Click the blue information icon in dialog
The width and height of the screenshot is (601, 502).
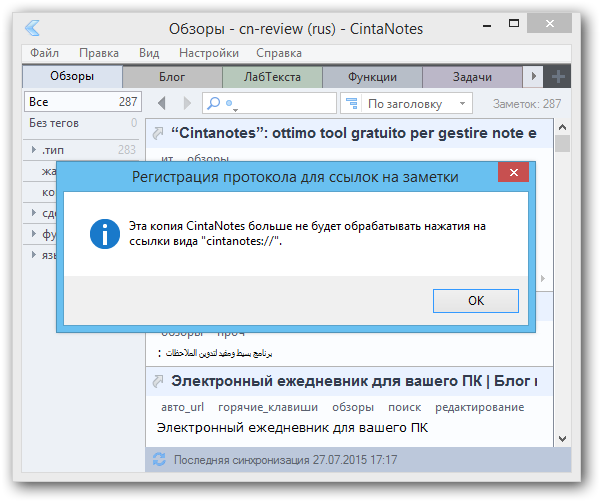tap(105, 234)
